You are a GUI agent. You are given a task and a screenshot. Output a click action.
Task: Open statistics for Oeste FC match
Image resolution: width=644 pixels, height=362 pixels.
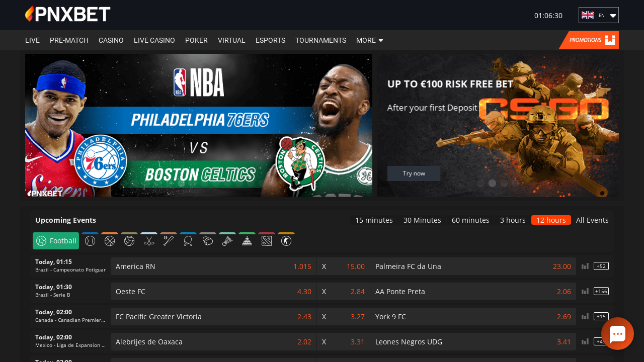click(x=585, y=291)
